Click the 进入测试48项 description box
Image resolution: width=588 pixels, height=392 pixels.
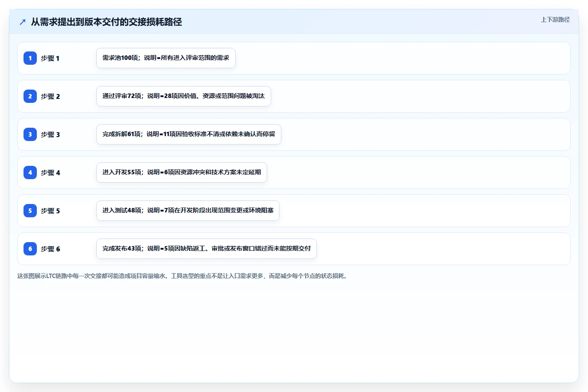coord(188,211)
